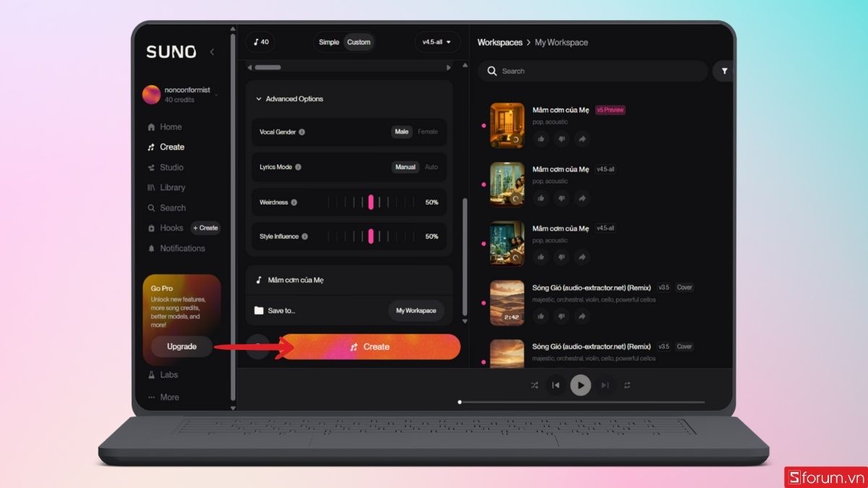Open Notifications from the sidebar
The width and height of the screenshot is (868, 488).
(176, 248)
